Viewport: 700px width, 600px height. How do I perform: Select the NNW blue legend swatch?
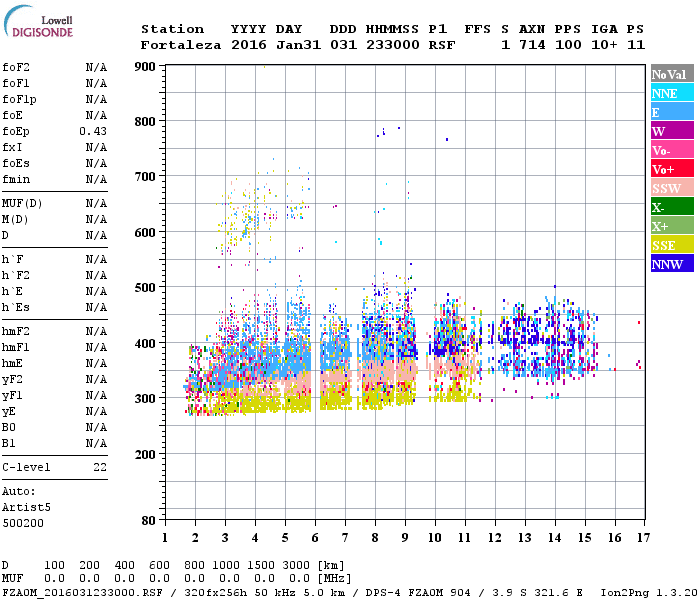(672, 263)
